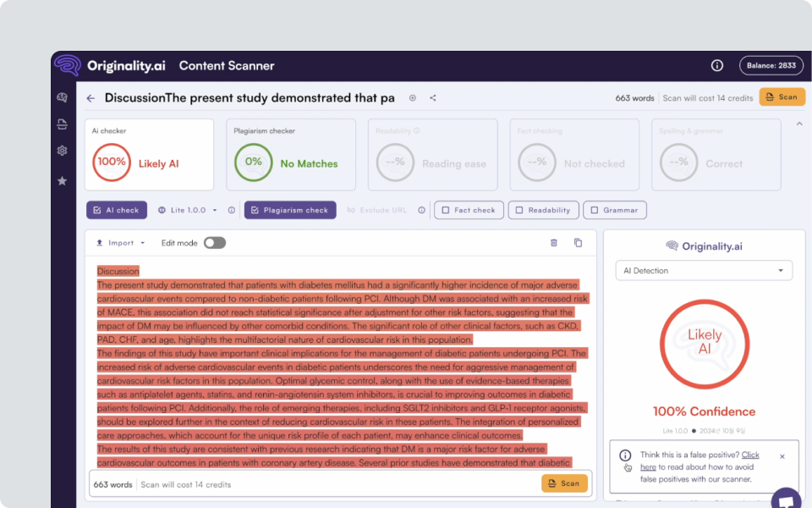Click the add icon beside the title
The width and height of the screenshot is (812, 508).
(412, 98)
